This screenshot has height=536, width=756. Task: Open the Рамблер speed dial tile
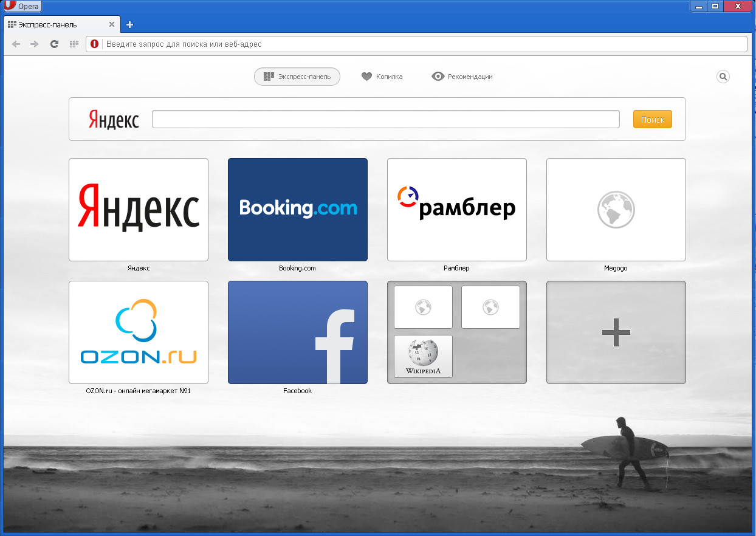457,210
